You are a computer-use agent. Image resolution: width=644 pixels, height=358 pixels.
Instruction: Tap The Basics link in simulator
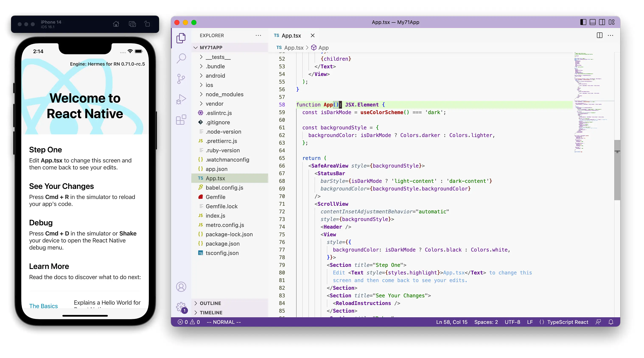[x=43, y=306]
